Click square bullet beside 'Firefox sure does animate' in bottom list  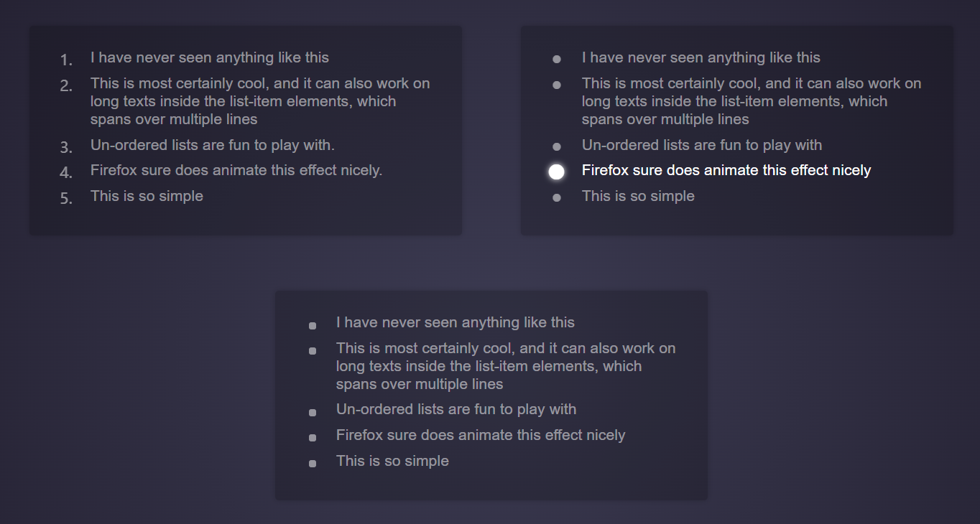coord(313,438)
